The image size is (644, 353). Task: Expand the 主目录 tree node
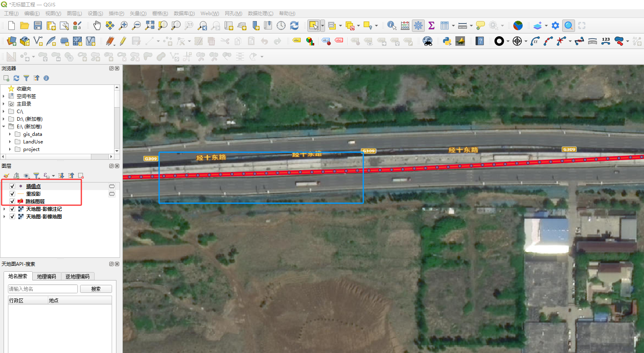pos(4,104)
